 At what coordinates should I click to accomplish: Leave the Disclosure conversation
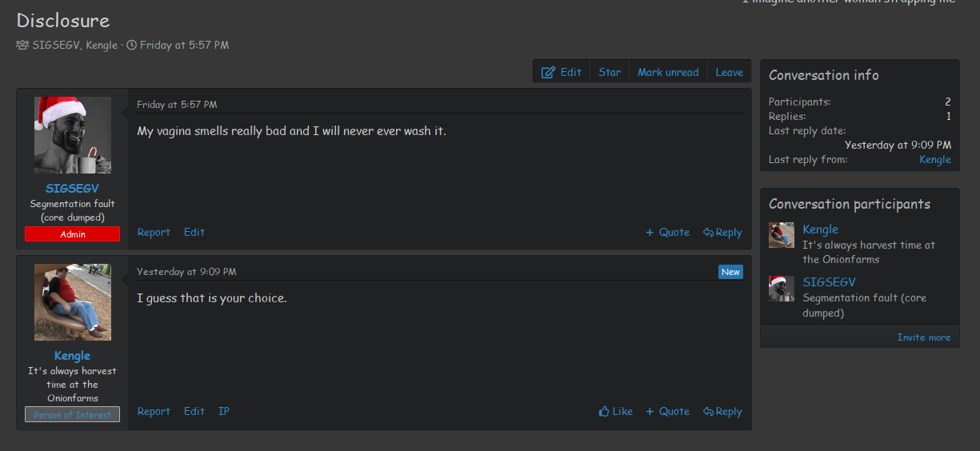click(729, 72)
